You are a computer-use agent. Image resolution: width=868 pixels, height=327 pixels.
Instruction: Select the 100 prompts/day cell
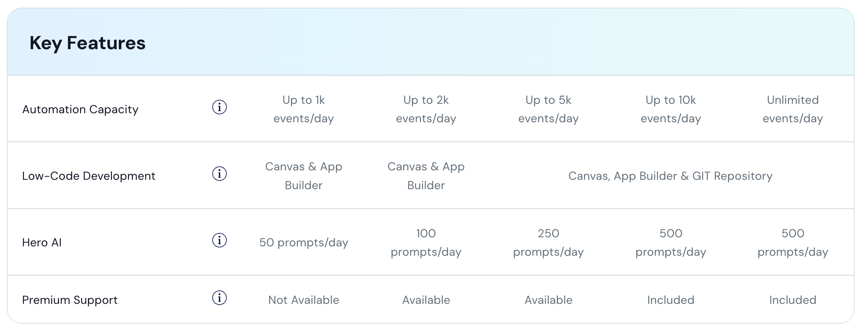tap(426, 242)
